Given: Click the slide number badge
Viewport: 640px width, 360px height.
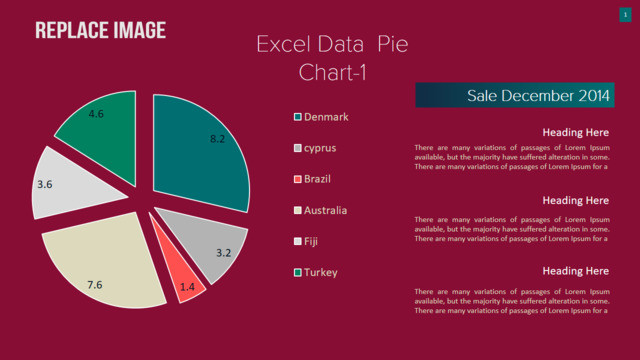Looking at the screenshot, I should point(625,15).
